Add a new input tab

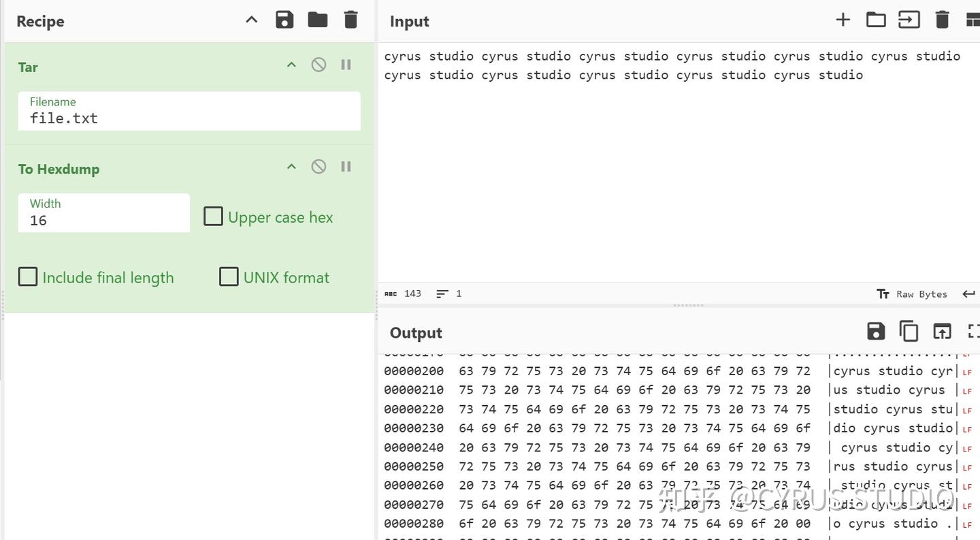pos(843,20)
